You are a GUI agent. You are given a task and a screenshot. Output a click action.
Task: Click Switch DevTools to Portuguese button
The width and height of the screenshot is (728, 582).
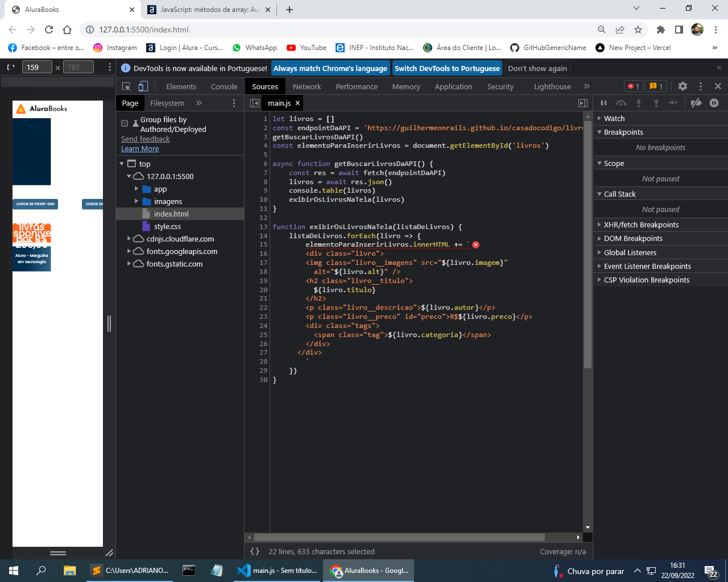click(x=447, y=68)
